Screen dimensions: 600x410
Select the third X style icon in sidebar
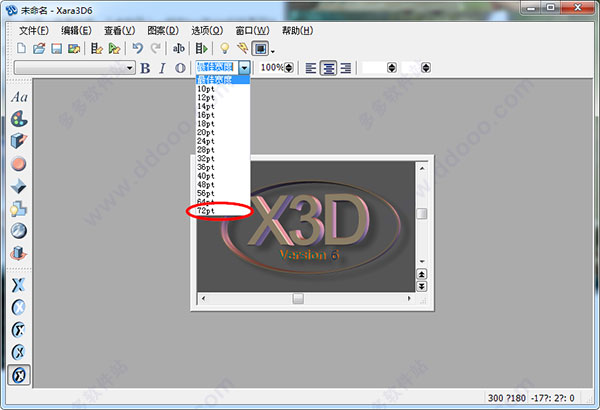tap(19, 330)
